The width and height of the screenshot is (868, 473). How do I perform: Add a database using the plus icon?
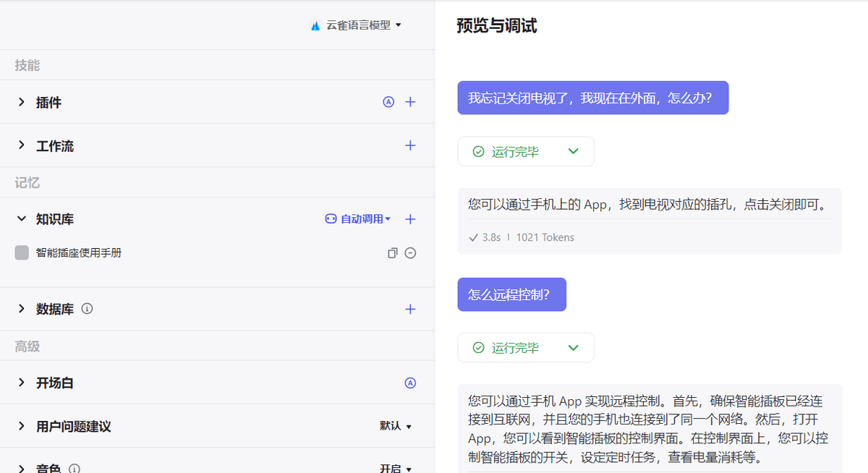click(x=410, y=309)
